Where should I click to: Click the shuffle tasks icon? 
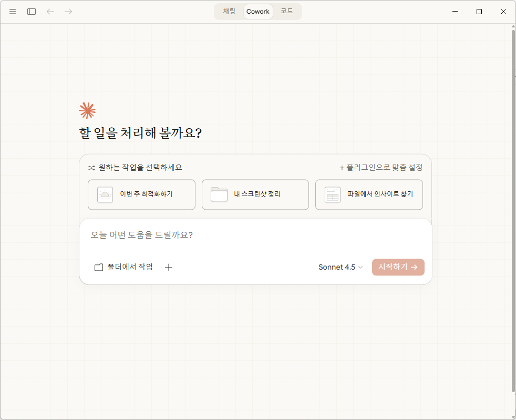(91, 168)
